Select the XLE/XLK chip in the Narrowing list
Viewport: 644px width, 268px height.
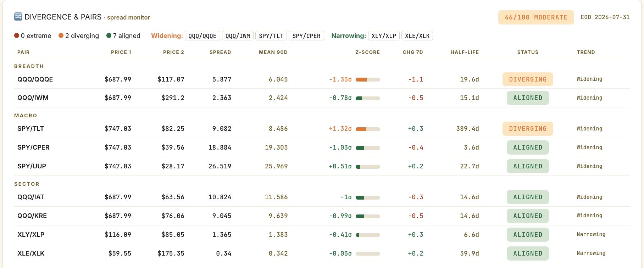click(417, 36)
